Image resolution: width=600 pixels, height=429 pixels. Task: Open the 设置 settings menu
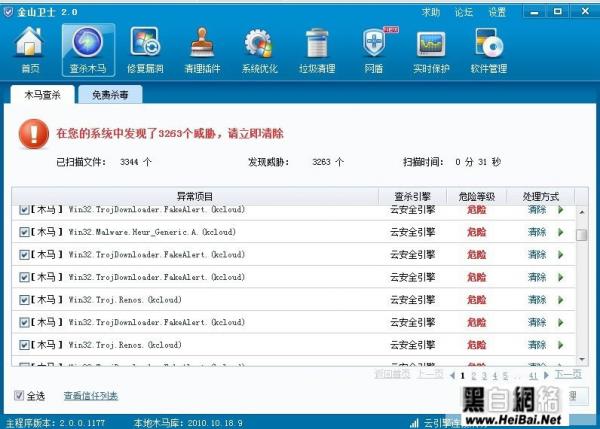tap(497, 12)
